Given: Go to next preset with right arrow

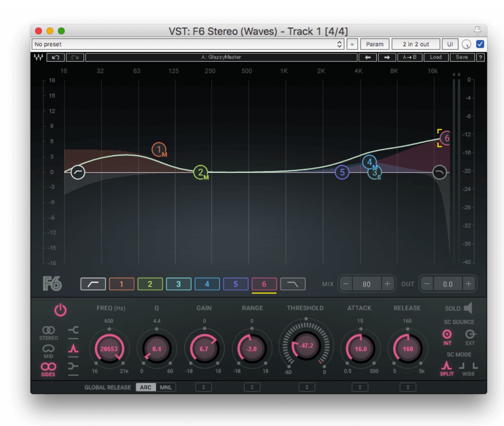Looking at the screenshot, I should (x=387, y=57).
